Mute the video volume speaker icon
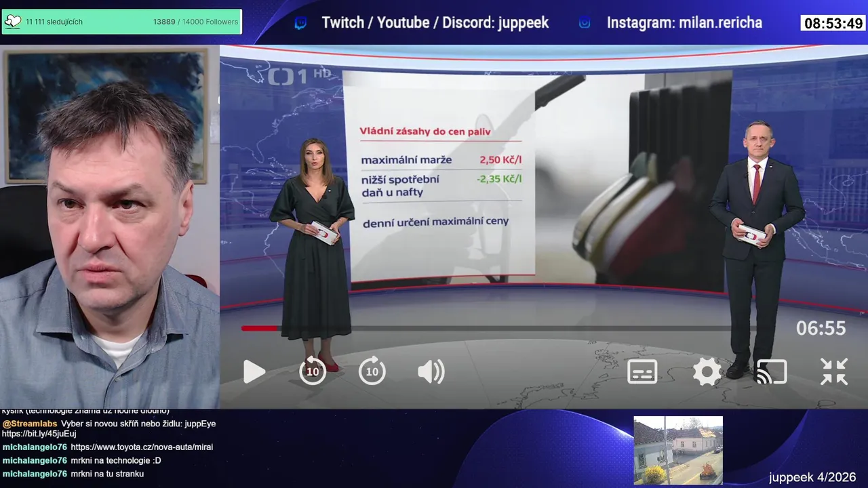Image resolution: width=868 pixels, height=488 pixels. click(431, 371)
